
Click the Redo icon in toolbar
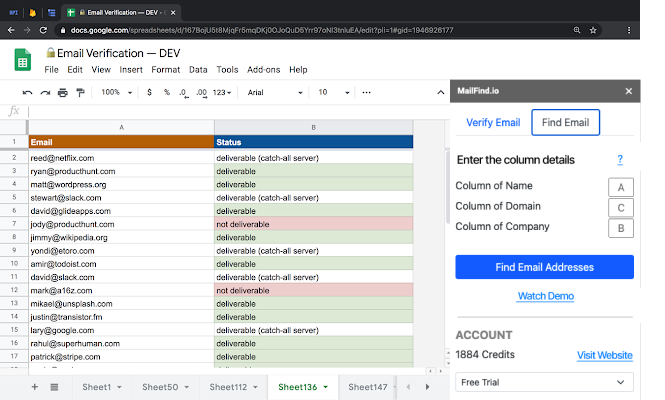[45, 92]
